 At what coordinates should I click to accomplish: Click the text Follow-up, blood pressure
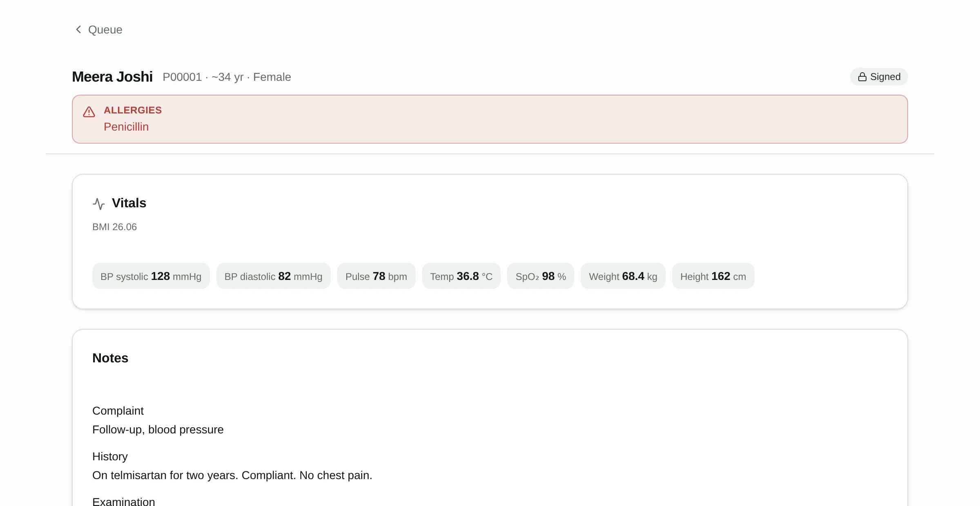pos(158,430)
